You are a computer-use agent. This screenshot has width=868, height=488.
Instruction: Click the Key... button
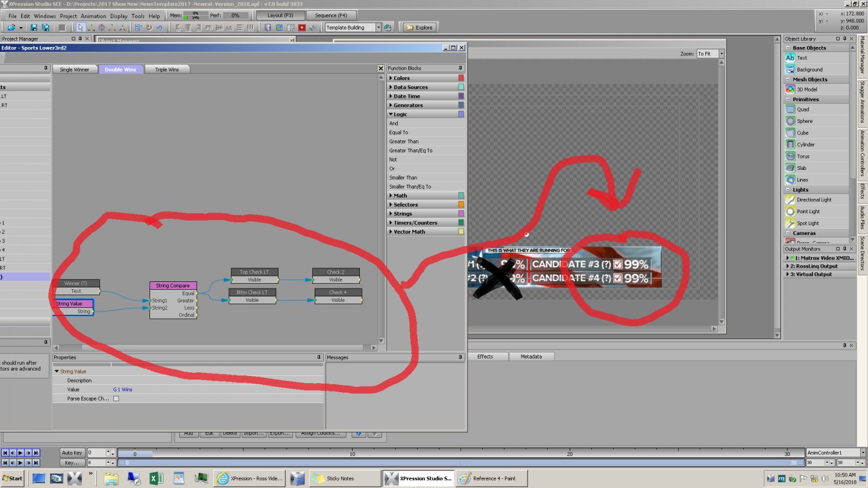(72, 463)
